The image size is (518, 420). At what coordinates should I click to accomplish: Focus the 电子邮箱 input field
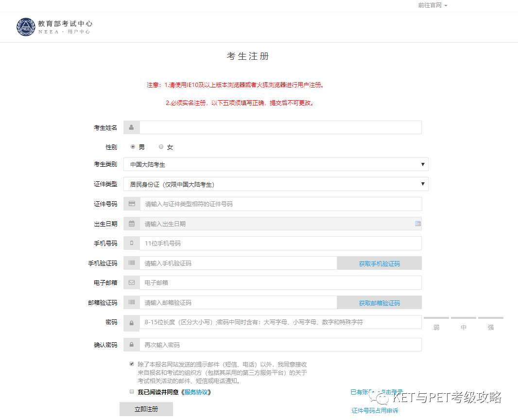coord(280,282)
